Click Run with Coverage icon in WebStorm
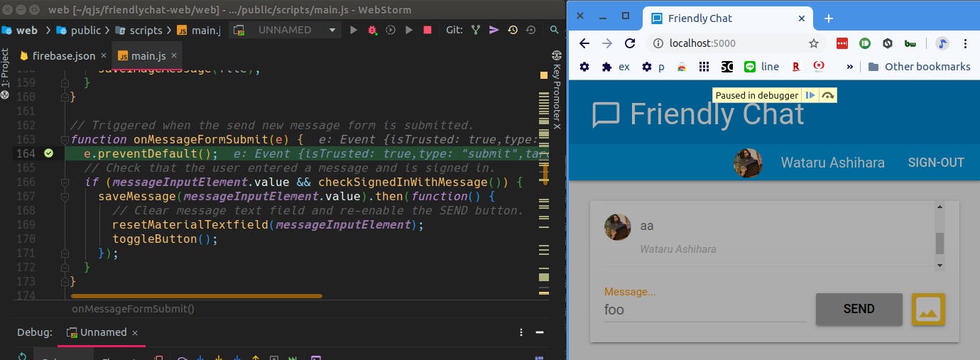 [391, 30]
